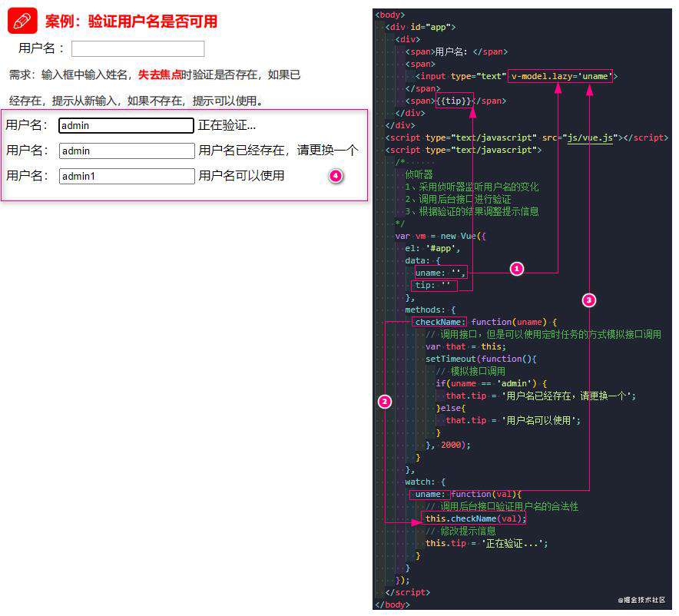Viewport: 679px width, 616px height.
Task: Click the <div id="app"> line in the code
Action: click(x=420, y=27)
